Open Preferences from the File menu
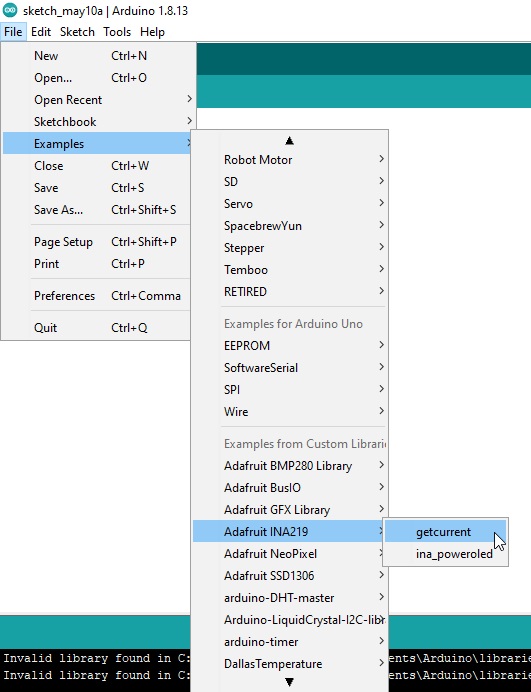 pos(97,296)
